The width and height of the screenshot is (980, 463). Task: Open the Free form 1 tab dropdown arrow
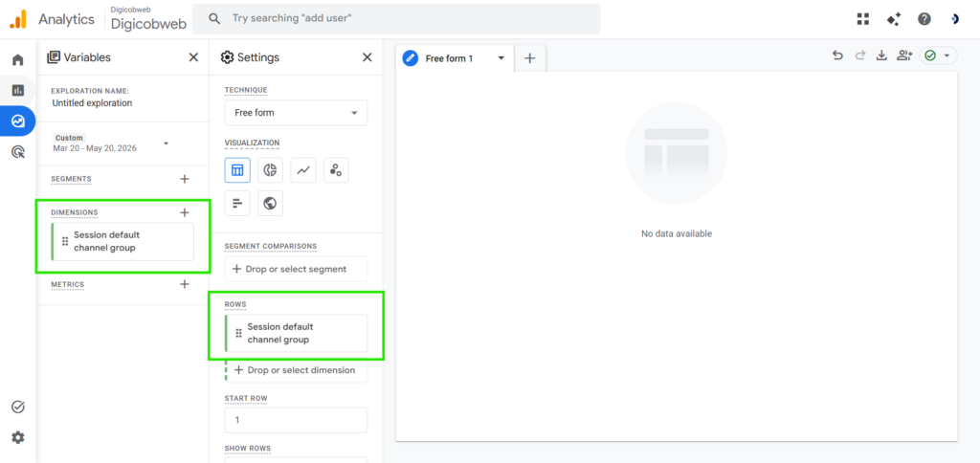pyautogui.click(x=501, y=58)
